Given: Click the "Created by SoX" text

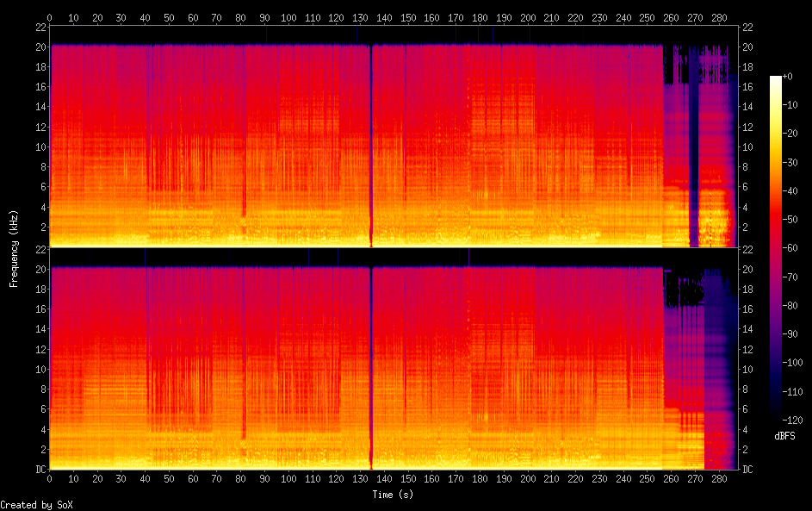Looking at the screenshot, I should (30, 505).
